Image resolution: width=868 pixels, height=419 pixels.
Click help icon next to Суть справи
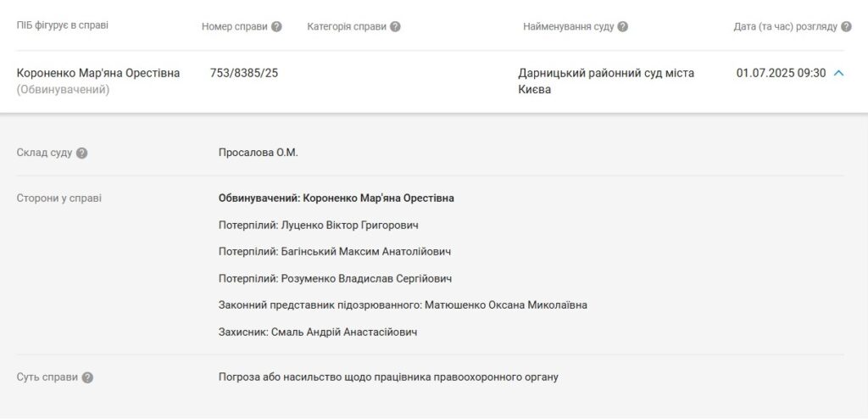coord(87,377)
